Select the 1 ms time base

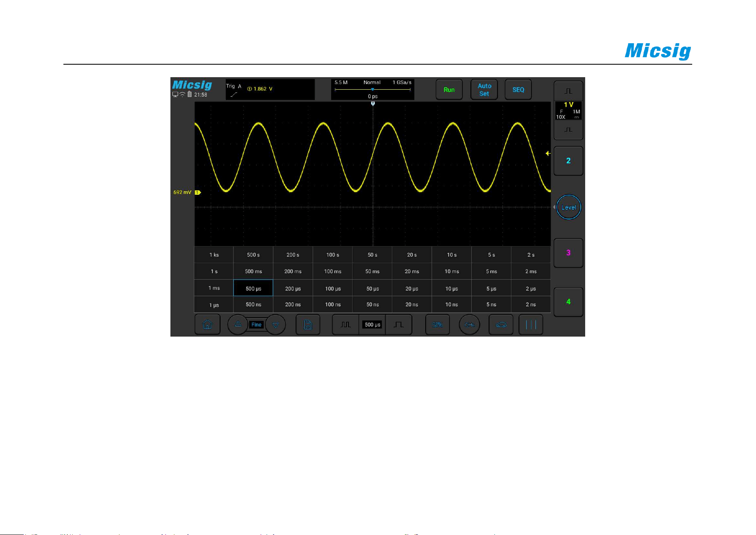pyautogui.click(x=214, y=288)
